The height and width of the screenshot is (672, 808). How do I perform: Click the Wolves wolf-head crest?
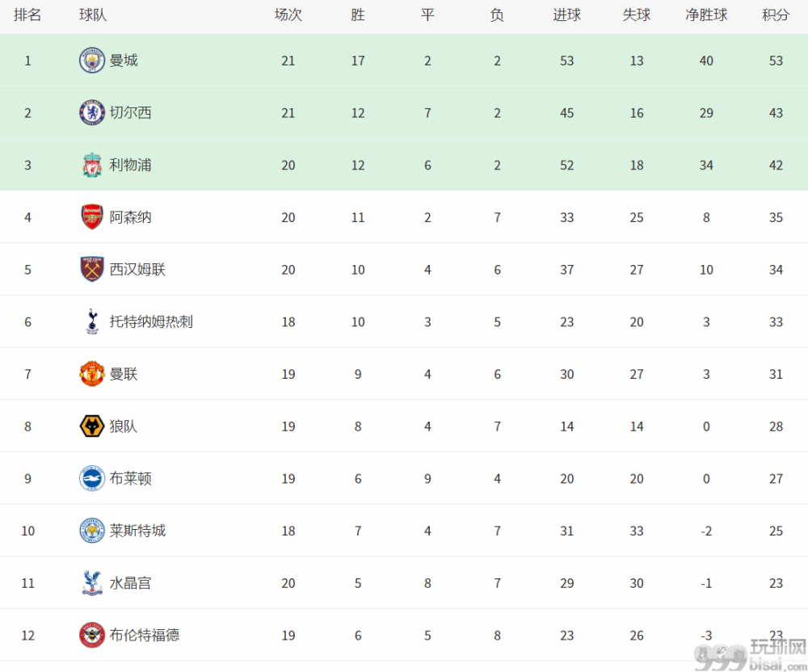(92, 426)
